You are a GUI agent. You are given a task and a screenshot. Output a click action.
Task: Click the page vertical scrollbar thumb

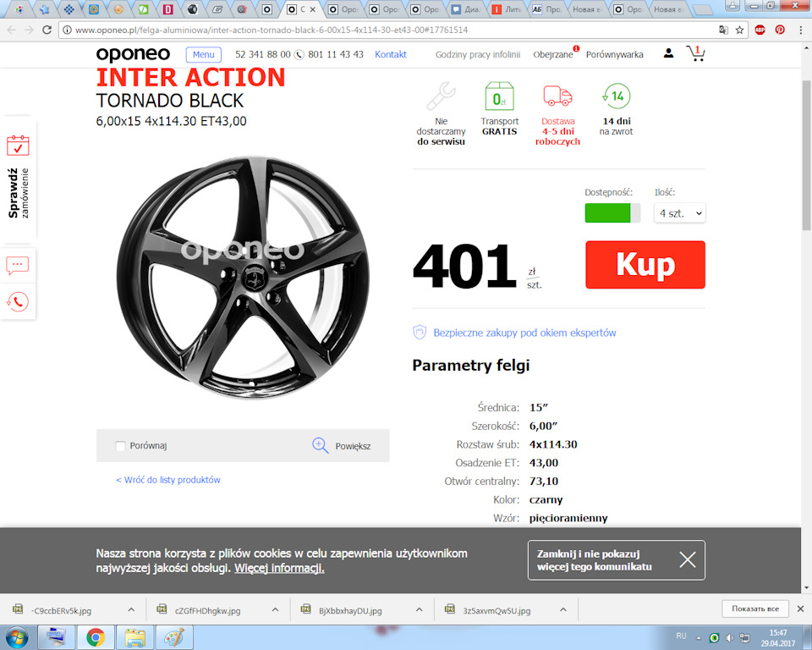click(806, 156)
